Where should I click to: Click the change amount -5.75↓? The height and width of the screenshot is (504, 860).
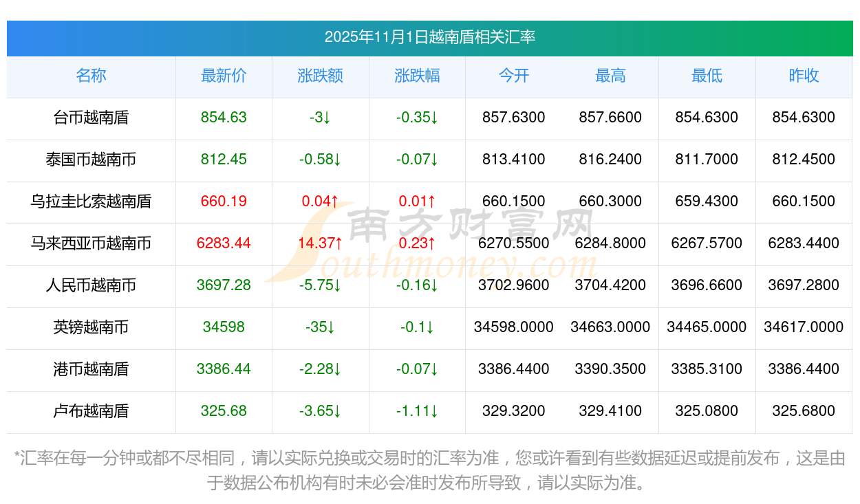[321, 285]
